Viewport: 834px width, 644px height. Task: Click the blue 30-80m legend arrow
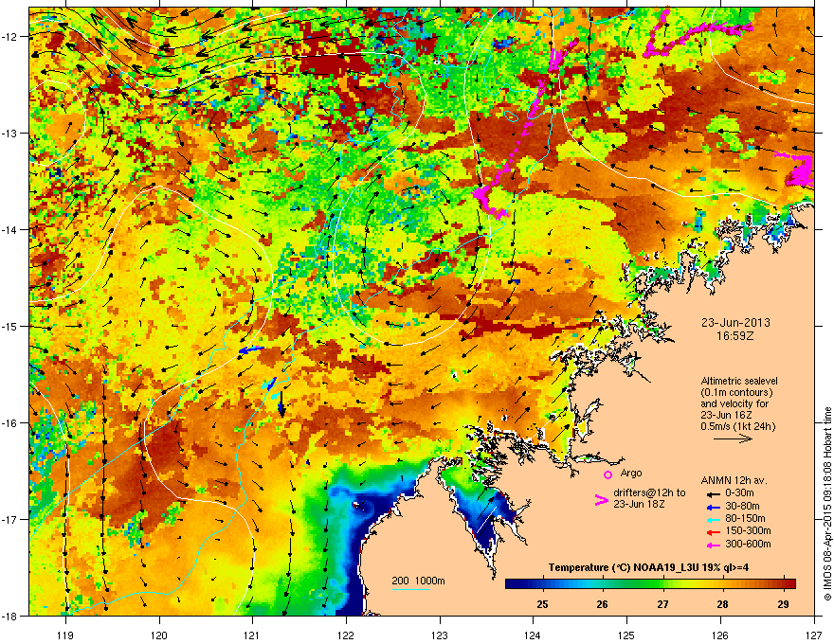point(712,507)
